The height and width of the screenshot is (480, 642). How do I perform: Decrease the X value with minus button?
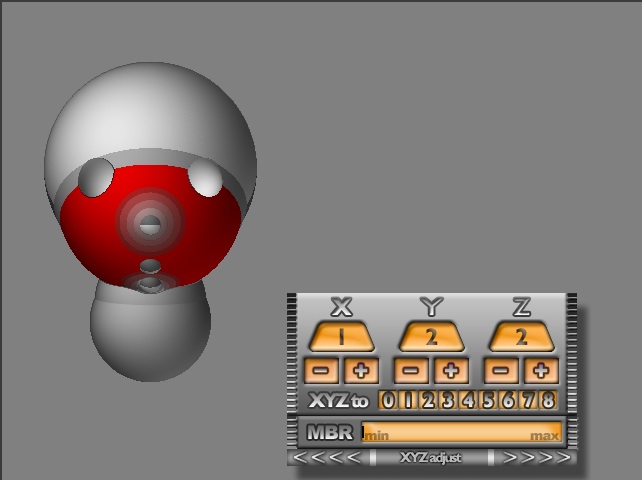coord(321,370)
